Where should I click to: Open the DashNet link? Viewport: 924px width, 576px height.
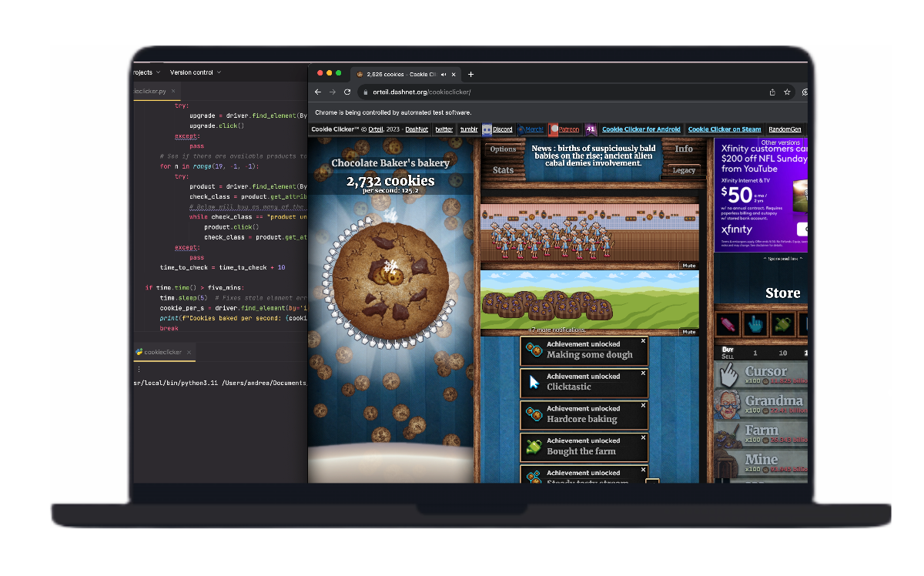click(417, 129)
